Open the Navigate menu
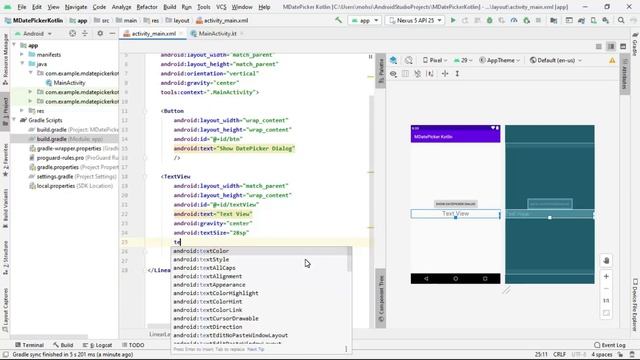640x360 pixels. pyautogui.click(x=76, y=7)
